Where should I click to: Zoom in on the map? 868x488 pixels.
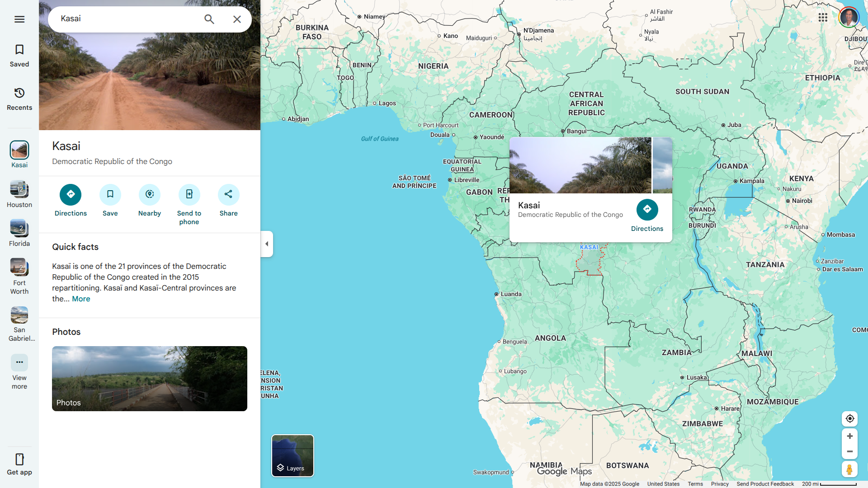[850, 436]
